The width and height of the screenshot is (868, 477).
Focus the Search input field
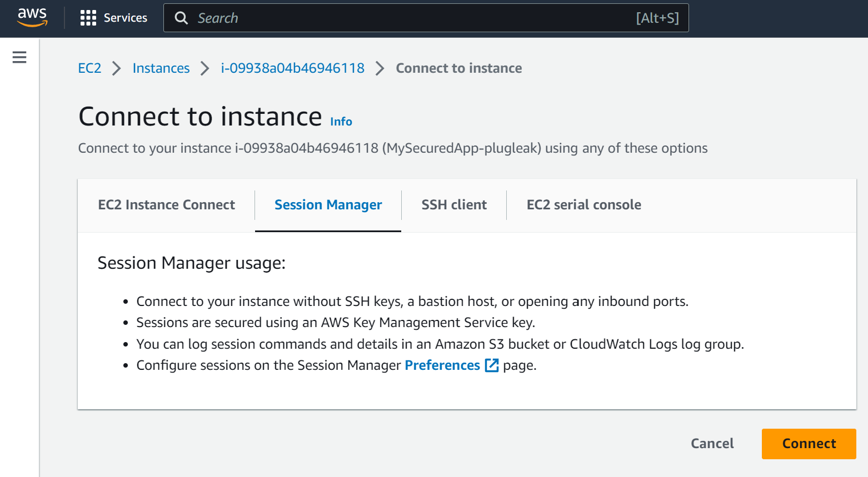click(411, 18)
